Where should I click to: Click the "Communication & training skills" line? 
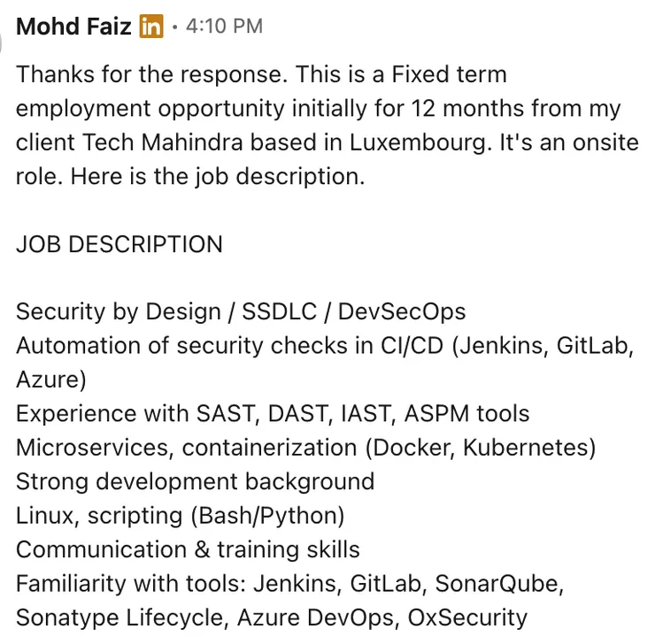[188, 549]
